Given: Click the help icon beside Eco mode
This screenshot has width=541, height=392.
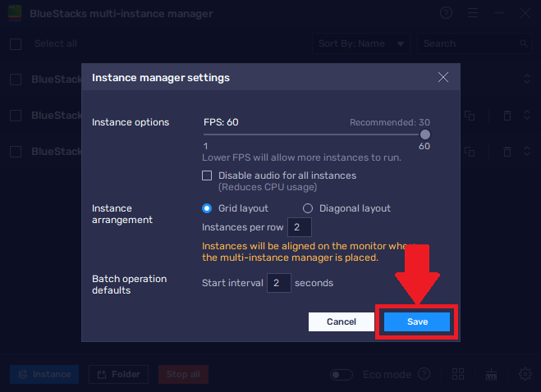Looking at the screenshot, I should pyautogui.click(x=424, y=375).
